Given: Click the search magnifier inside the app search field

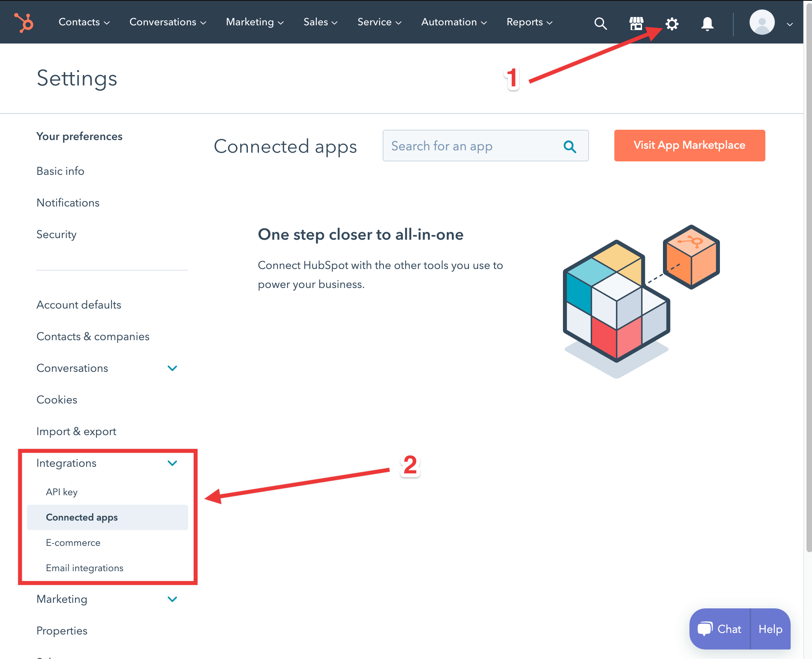Looking at the screenshot, I should pyautogui.click(x=570, y=146).
